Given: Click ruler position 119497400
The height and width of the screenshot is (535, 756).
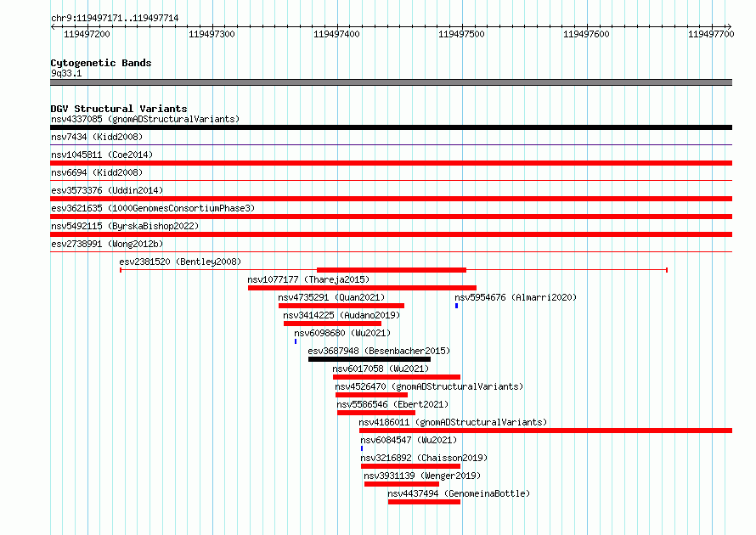Looking at the screenshot, I should point(337,34).
